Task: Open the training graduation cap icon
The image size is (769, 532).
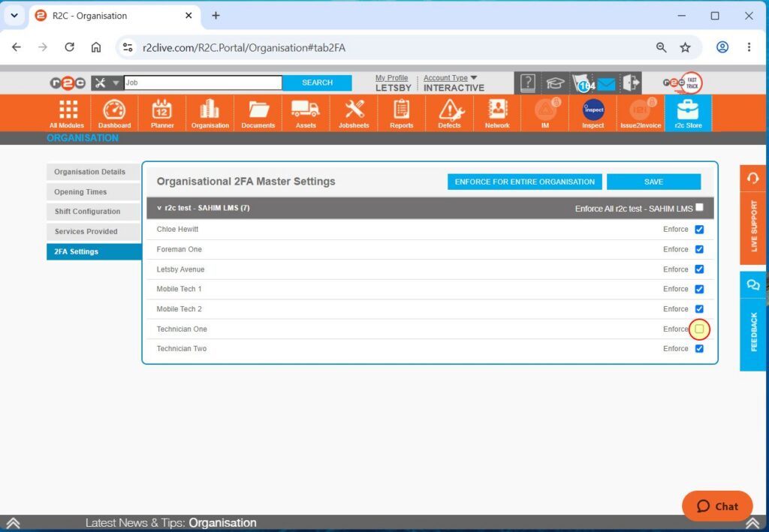Action: point(555,83)
